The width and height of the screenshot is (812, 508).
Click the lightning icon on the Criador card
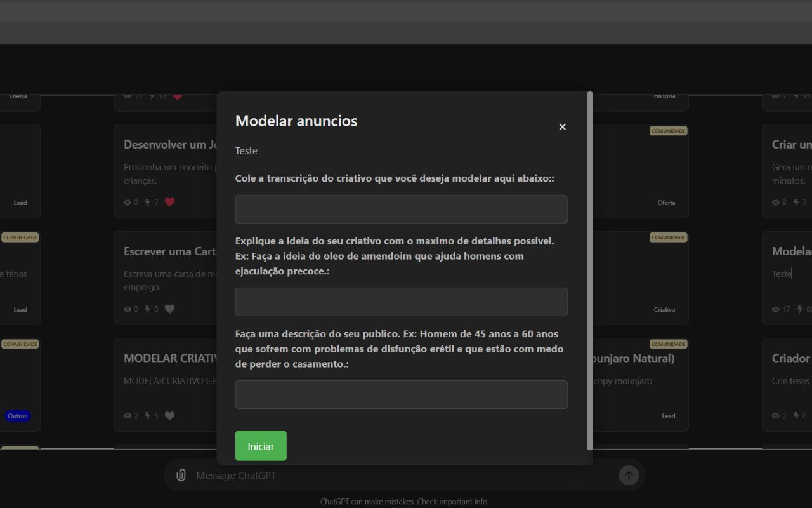point(796,416)
